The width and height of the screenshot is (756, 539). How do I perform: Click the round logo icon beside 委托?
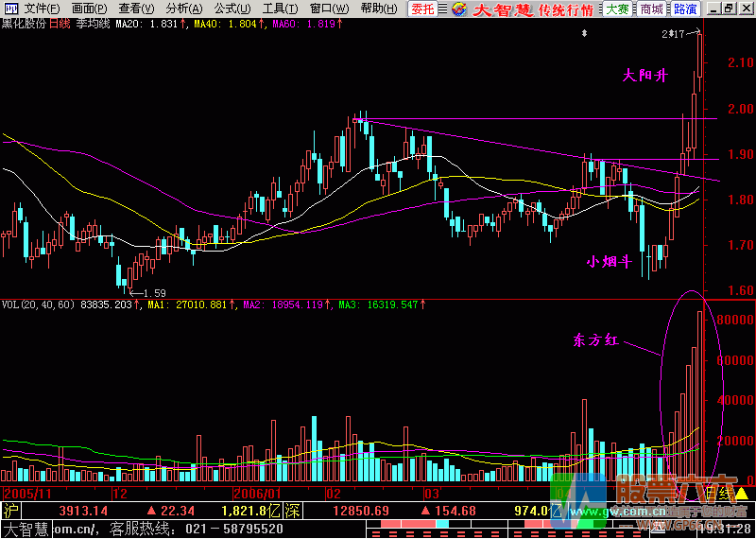(457, 9)
